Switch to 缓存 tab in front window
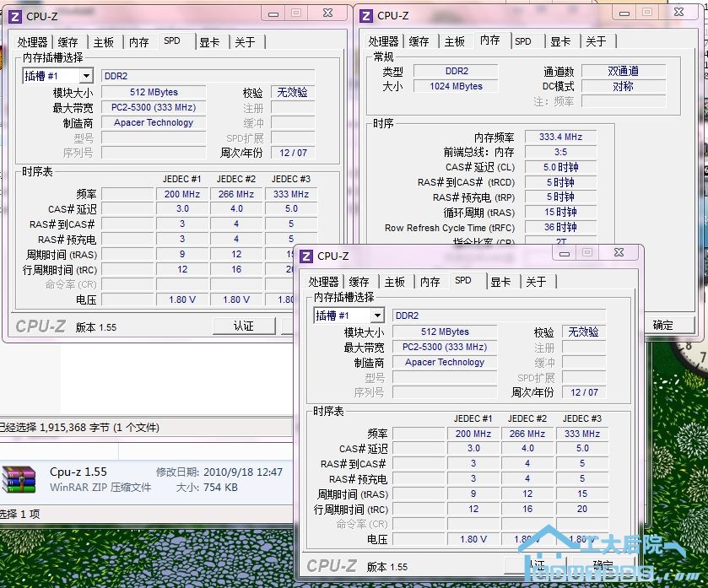The height and width of the screenshot is (588, 708). (x=359, y=282)
